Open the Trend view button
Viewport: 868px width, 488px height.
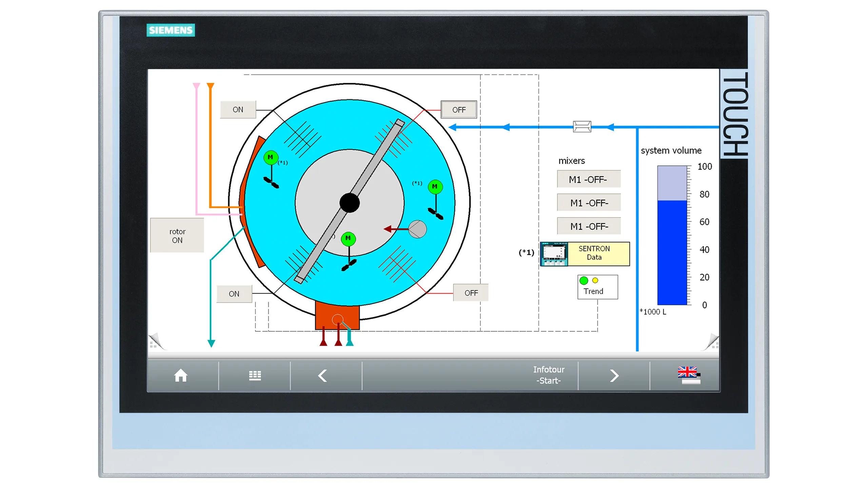[x=597, y=287]
